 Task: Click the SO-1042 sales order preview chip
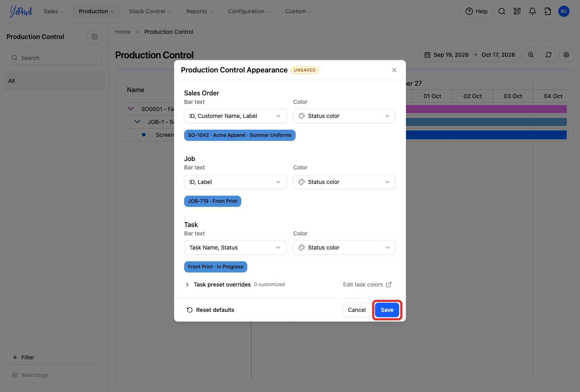click(x=240, y=135)
